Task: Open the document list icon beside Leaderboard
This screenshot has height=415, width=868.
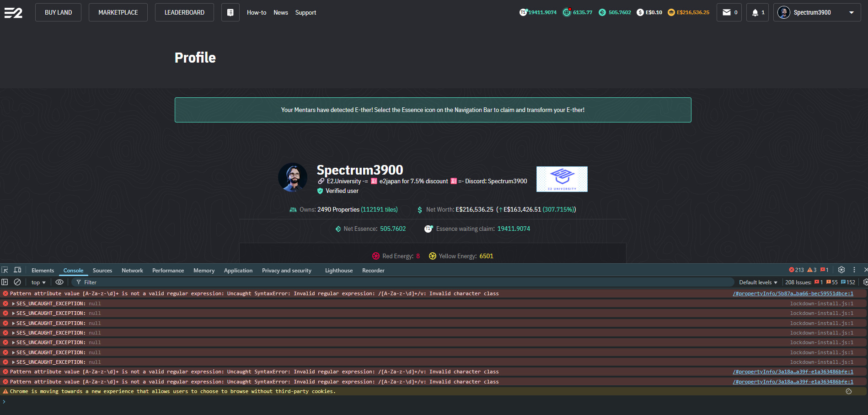Action: (230, 12)
